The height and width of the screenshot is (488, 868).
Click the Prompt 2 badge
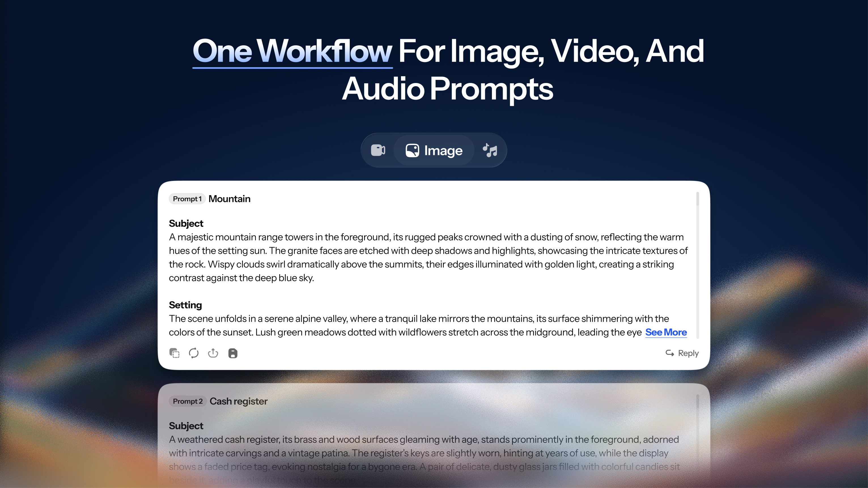[187, 401]
